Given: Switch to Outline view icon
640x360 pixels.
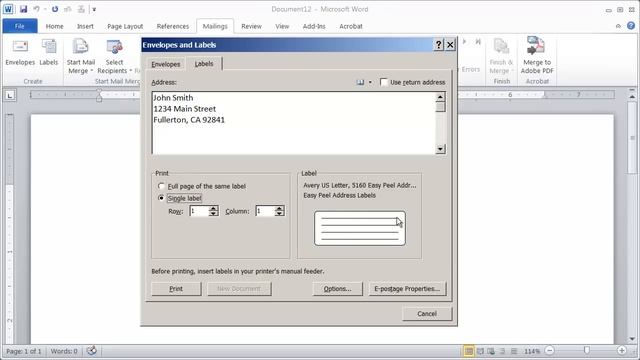Looking at the screenshot, I should click(x=502, y=351).
